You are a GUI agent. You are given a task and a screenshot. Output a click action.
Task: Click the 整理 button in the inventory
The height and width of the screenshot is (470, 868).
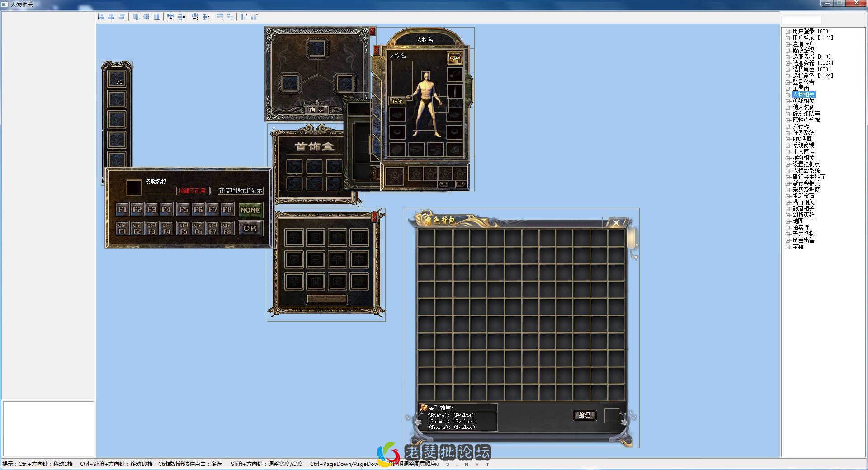coord(585,415)
